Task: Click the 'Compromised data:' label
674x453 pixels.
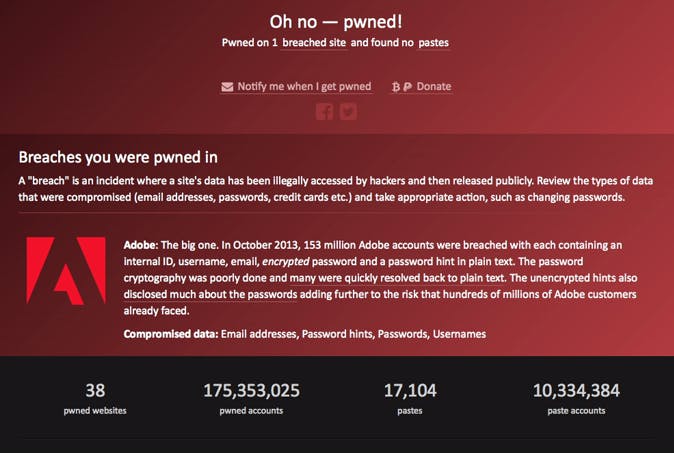Action: 171,333
